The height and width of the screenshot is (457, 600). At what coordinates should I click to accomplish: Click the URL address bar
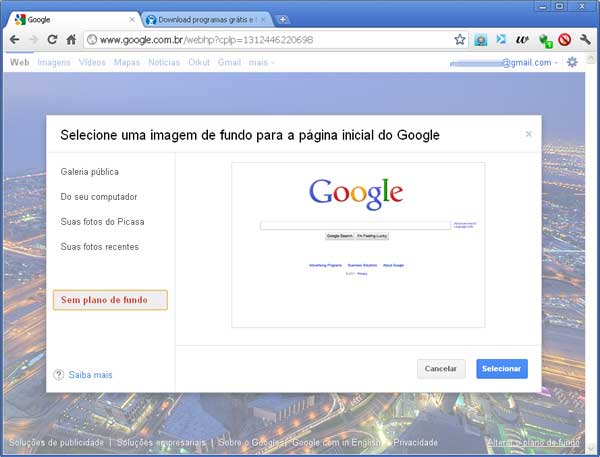(x=270, y=40)
